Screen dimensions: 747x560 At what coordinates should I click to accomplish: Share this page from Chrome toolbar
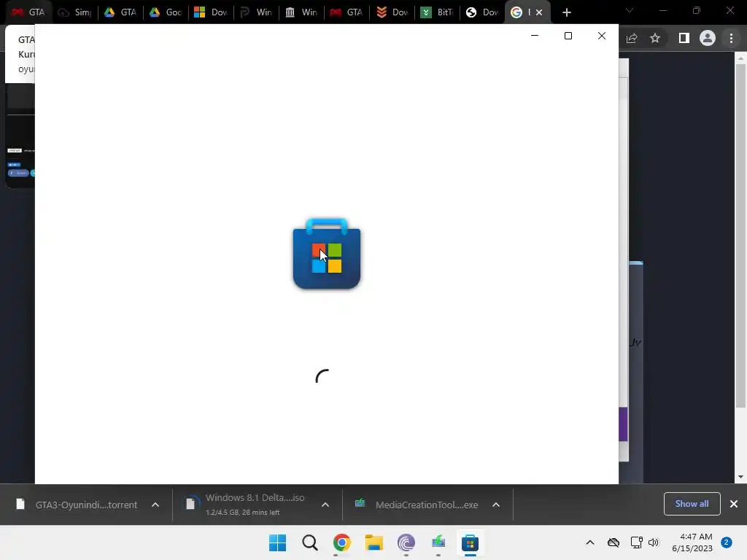(632, 38)
